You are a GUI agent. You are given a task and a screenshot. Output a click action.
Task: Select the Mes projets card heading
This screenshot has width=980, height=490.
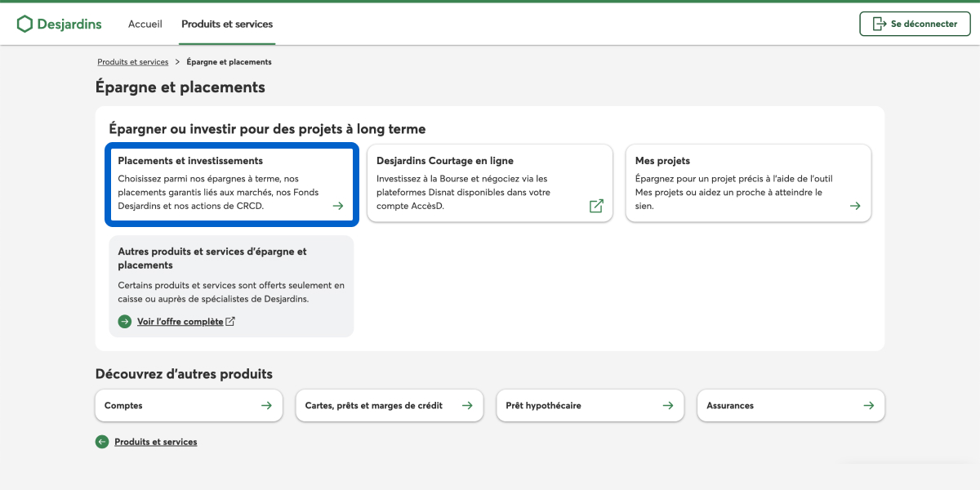pos(662,161)
